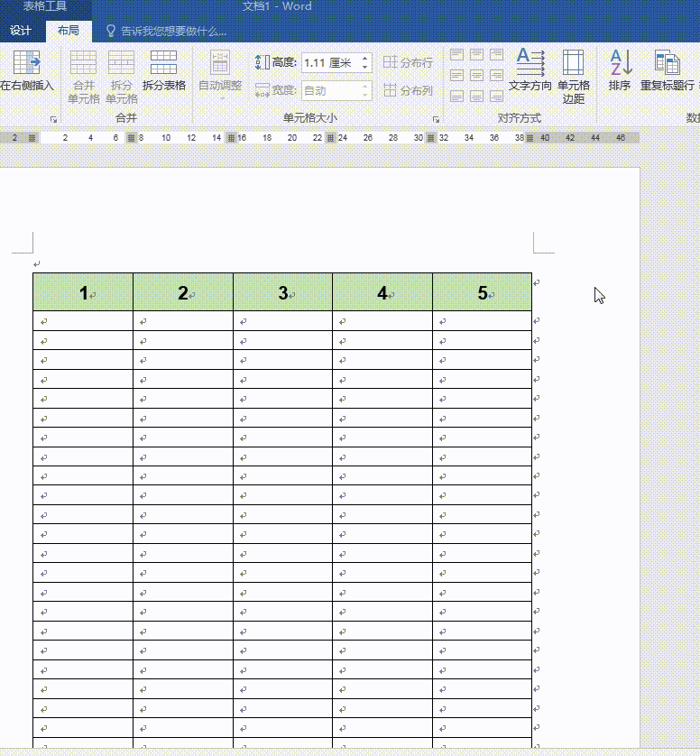Screen dimensions: 700x756
Task: Click header cell containing 2
Action: [183, 292]
